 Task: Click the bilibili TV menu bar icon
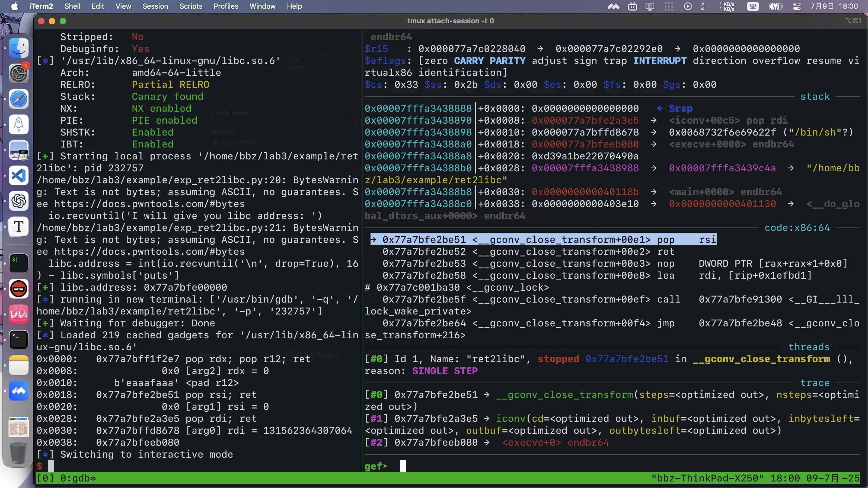(x=633, y=7)
